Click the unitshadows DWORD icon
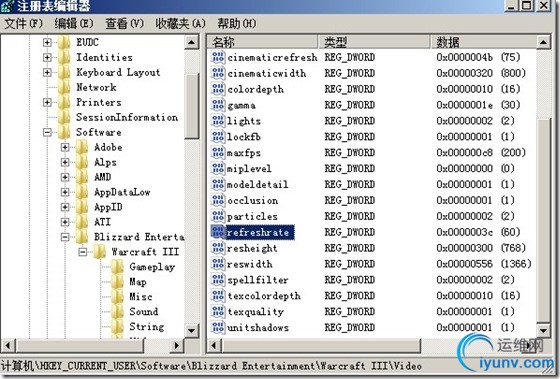This screenshot has height=379, width=560. (x=218, y=328)
